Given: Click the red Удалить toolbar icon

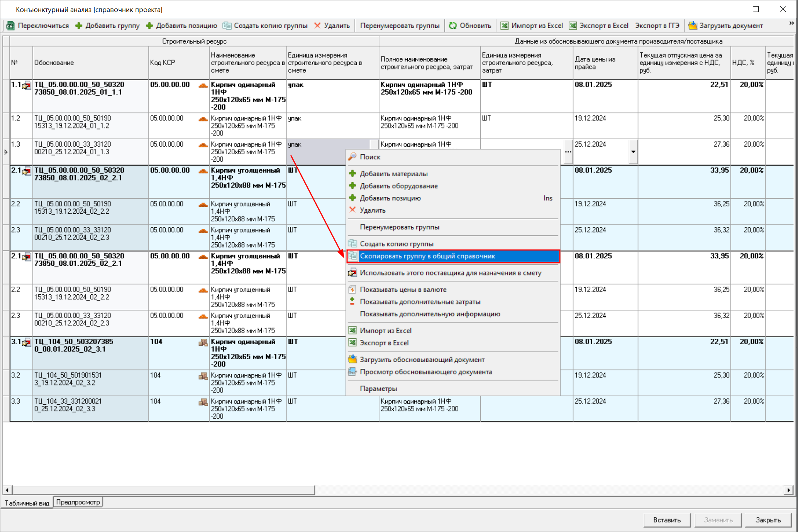Looking at the screenshot, I should coord(317,26).
